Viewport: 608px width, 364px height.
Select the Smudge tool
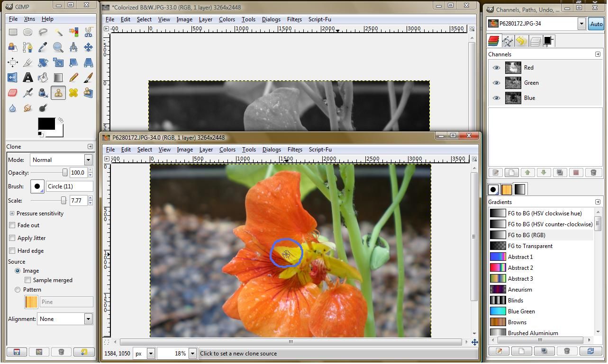(27, 108)
